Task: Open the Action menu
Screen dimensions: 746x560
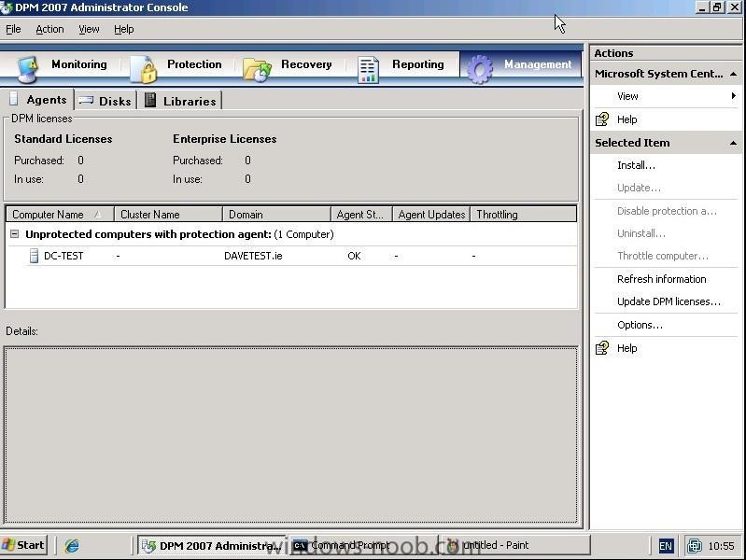Action: [x=49, y=29]
